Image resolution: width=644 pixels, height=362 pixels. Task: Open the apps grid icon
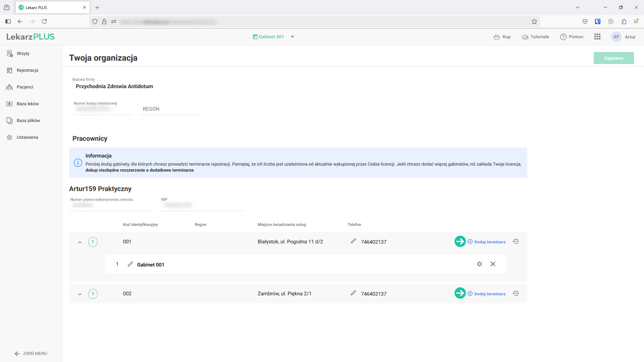pyautogui.click(x=597, y=37)
